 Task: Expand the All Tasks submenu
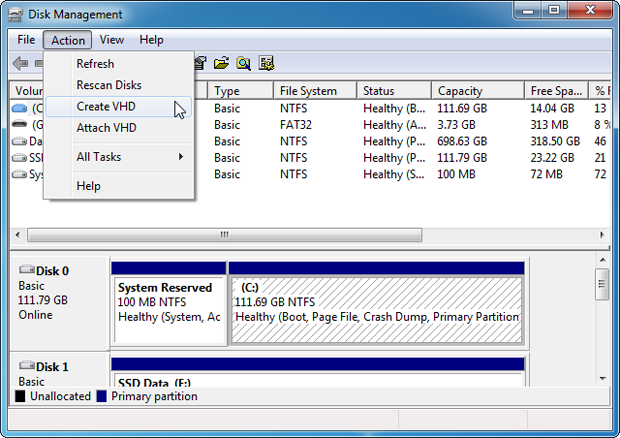(x=130, y=157)
